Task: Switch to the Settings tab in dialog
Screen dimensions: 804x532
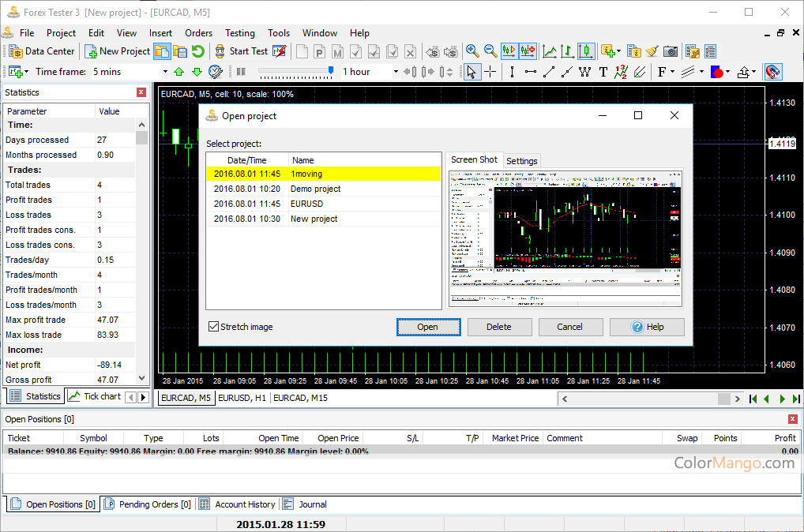Action: [x=521, y=161]
